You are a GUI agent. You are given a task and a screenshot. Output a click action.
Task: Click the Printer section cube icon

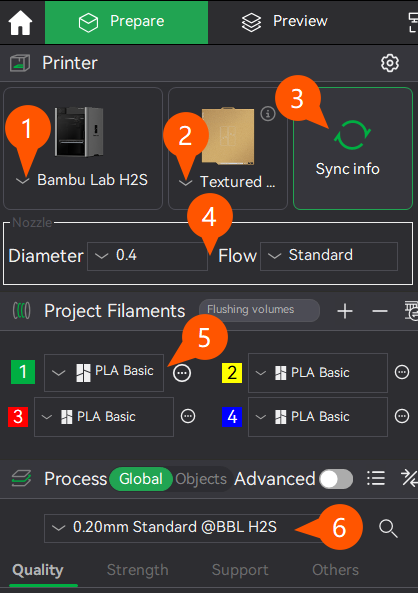pos(20,63)
